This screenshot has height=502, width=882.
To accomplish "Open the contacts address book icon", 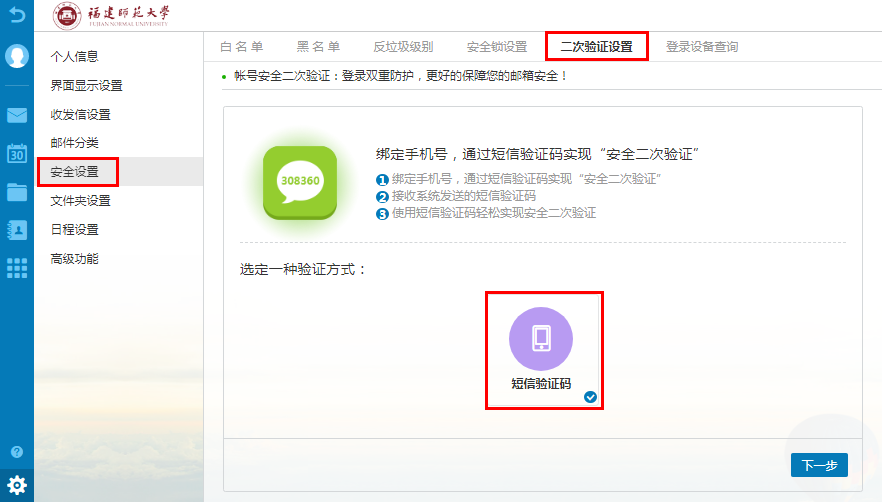I will [17, 229].
